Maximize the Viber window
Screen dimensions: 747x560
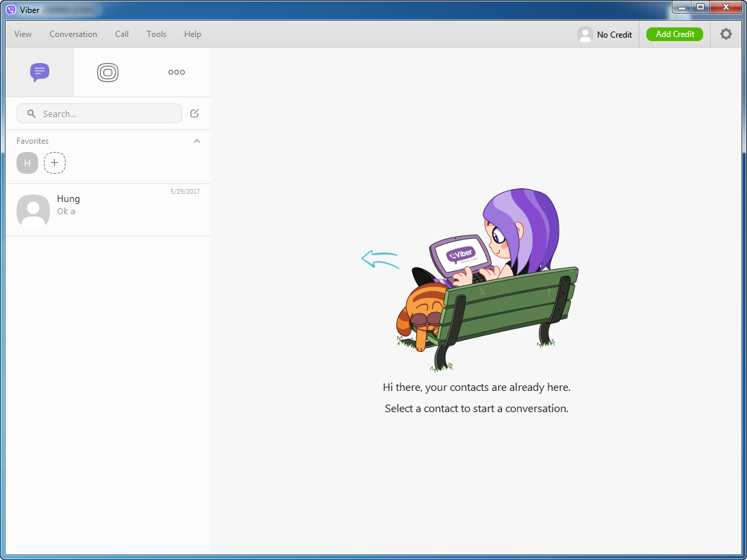tap(700, 8)
